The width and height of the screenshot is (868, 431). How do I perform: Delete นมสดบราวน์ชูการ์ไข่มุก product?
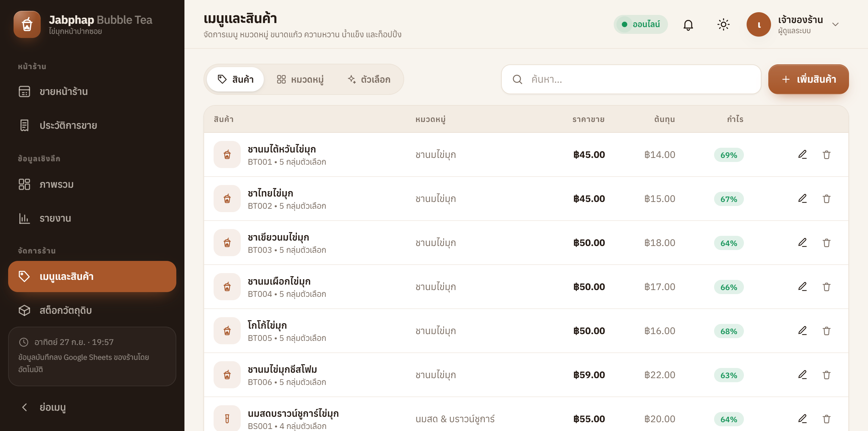click(x=827, y=419)
